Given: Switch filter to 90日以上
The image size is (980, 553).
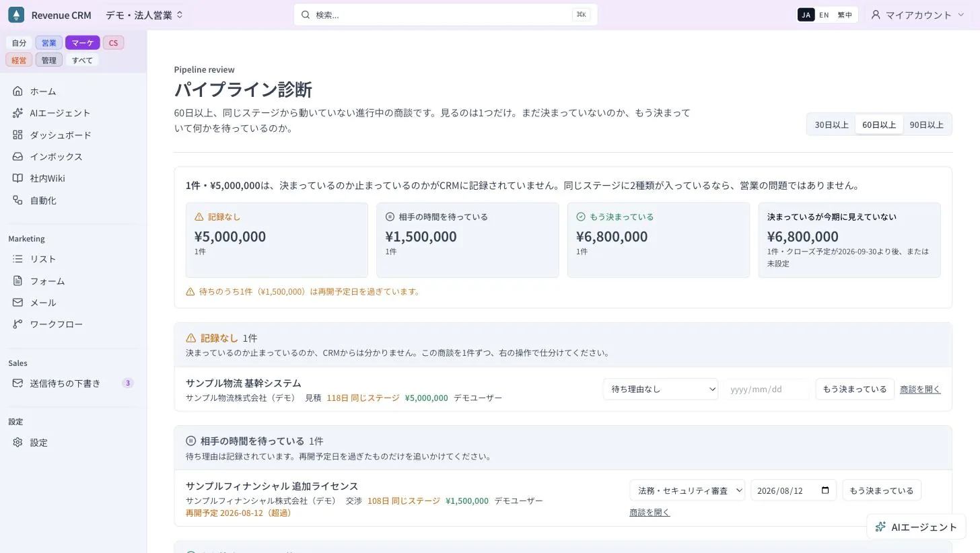Looking at the screenshot, I should coord(927,124).
